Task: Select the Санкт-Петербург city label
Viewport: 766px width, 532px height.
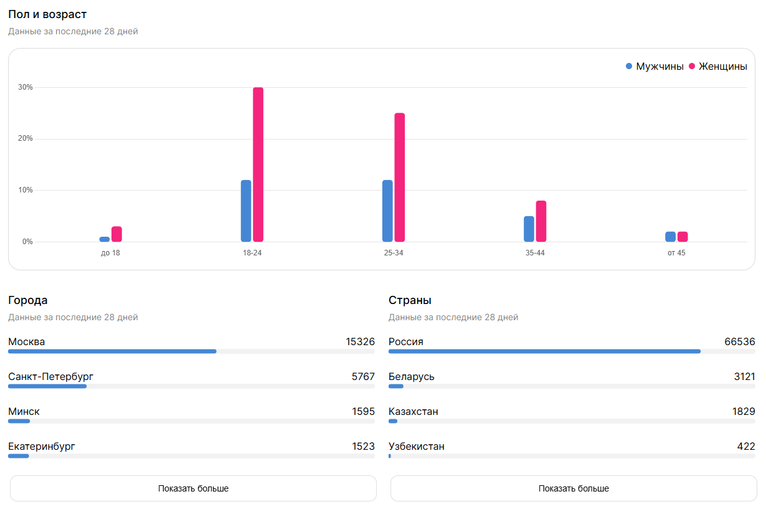Action: [x=51, y=377]
